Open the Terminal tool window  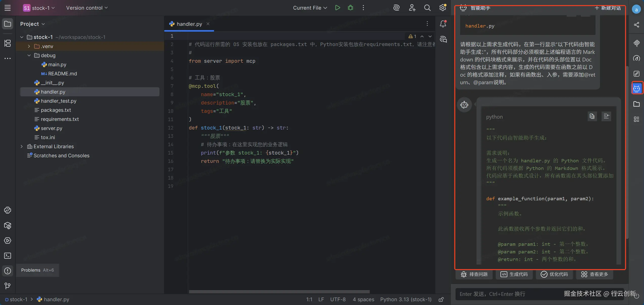(8, 256)
